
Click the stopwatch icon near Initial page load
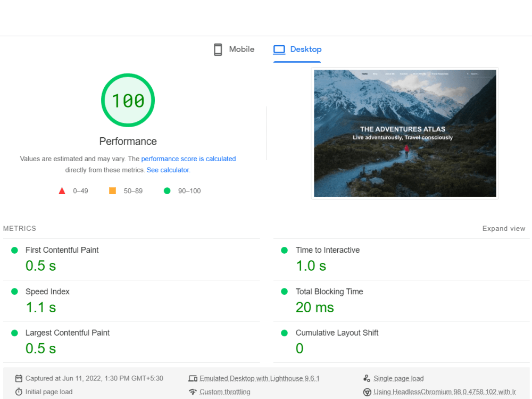[x=19, y=392]
